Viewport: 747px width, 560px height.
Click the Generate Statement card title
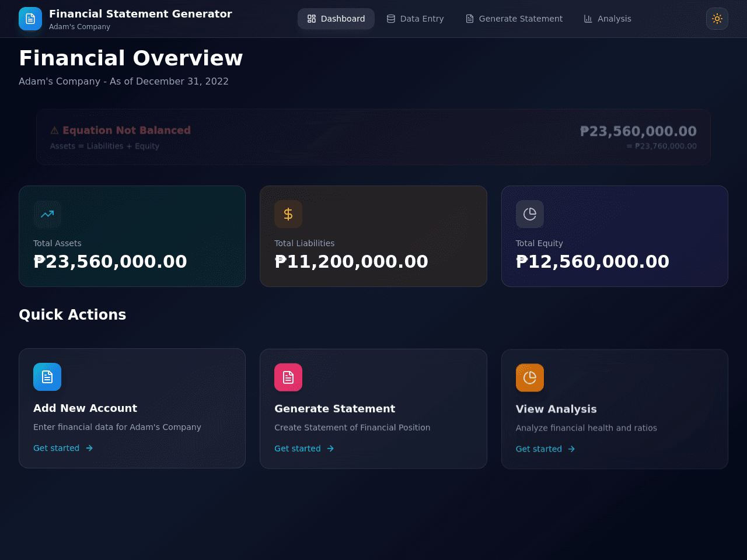(x=335, y=409)
